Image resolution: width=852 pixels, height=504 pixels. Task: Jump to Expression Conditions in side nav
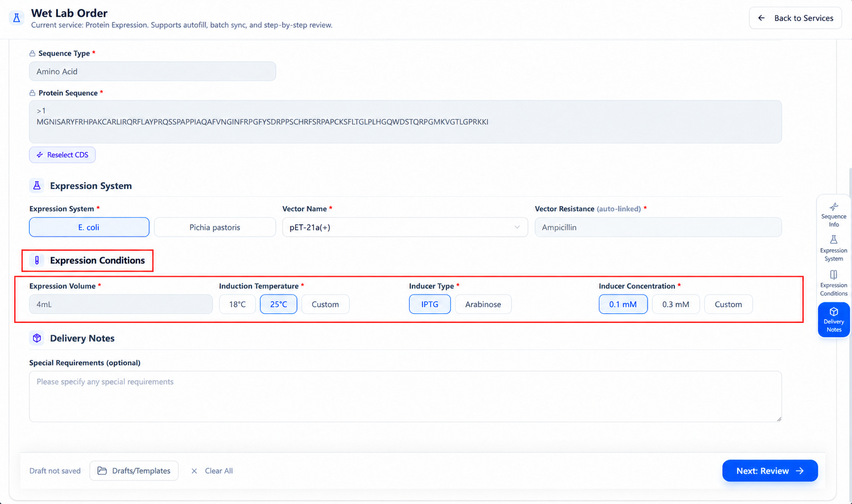point(834,283)
